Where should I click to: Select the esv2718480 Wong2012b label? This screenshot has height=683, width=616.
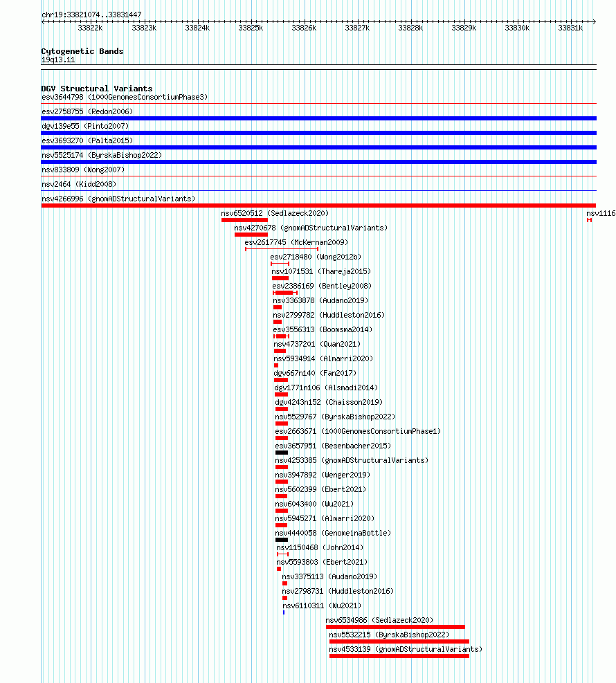[316, 257]
